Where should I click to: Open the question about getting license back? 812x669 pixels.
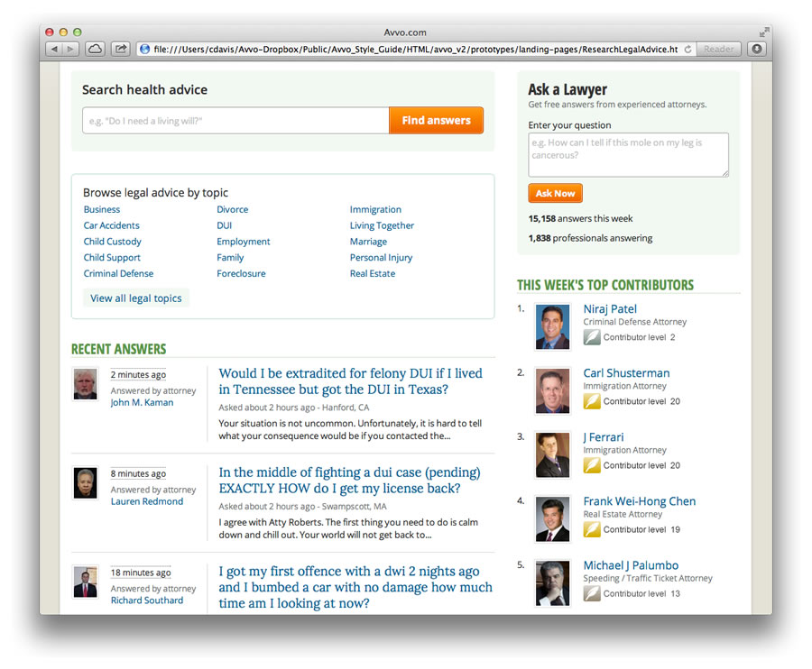349,481
